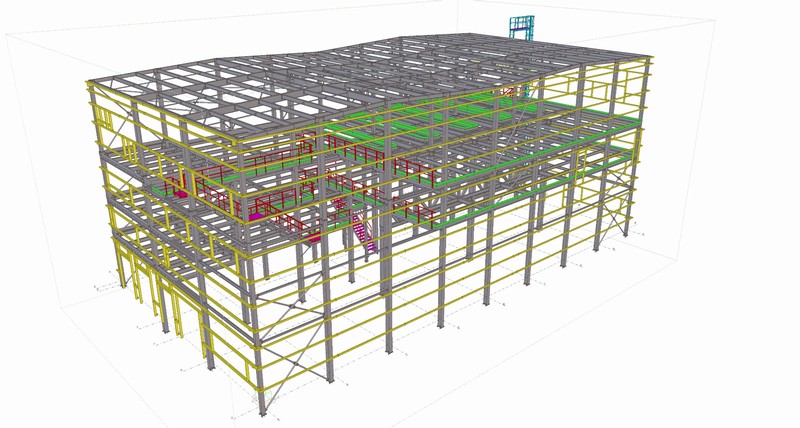Select the diagonal bracing on upper left wall
Viewport: 800px width, 428px height.
tap(127, 128)
